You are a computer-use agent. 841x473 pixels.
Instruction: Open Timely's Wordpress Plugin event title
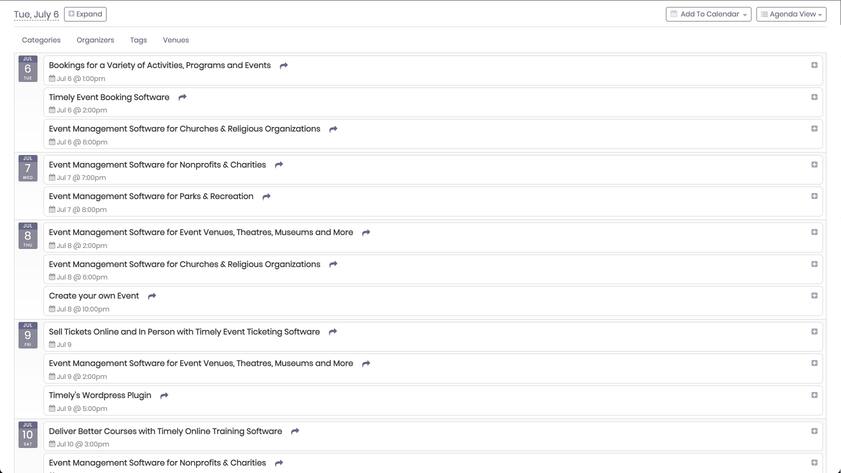click(100, 395)
